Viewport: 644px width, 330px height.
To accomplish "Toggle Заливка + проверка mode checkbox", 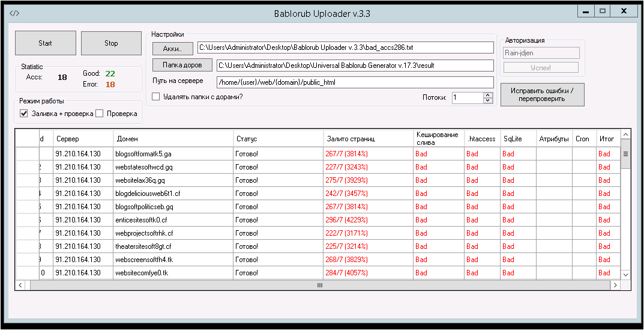I will tap(24, 114).
